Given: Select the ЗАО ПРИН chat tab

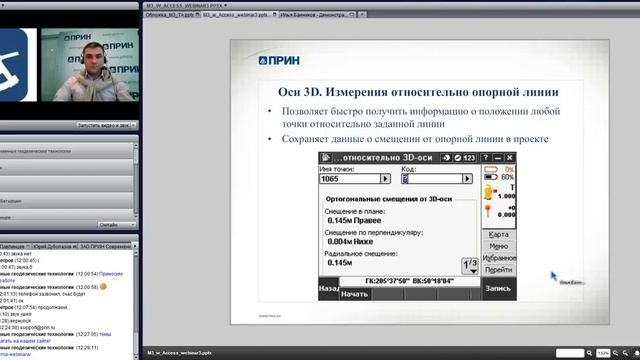Looking at the screenshot, I should 105,247.
